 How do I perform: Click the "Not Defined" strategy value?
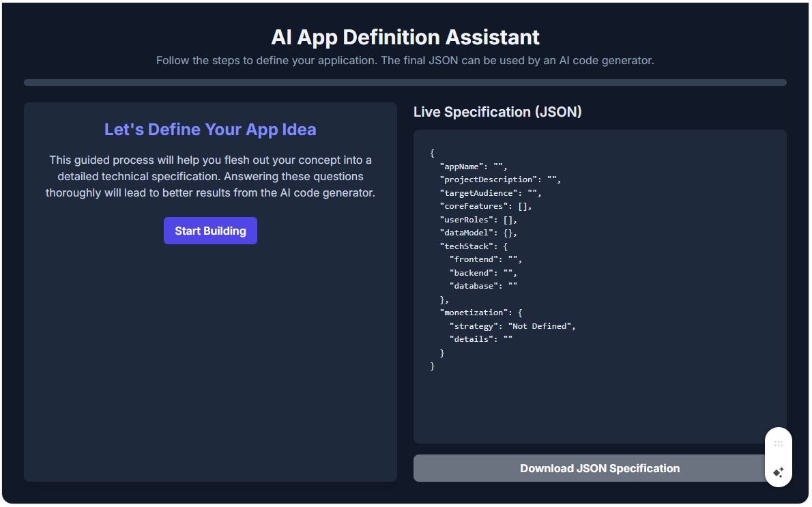pos(540,325)
